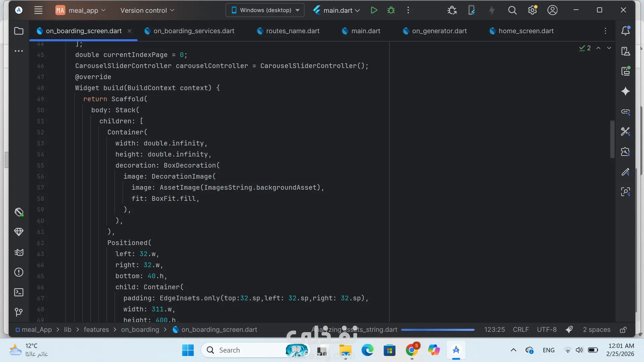Switch to the routes_name.dart tab
The width and height of the screenshot is (644, 362).
[x=292, y=31]
